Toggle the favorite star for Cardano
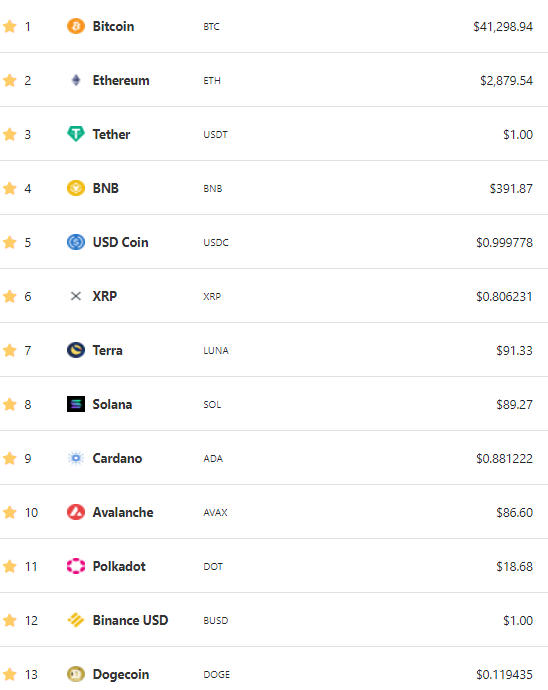This screenshot has width=548, height=690. [x=10, y=458]
